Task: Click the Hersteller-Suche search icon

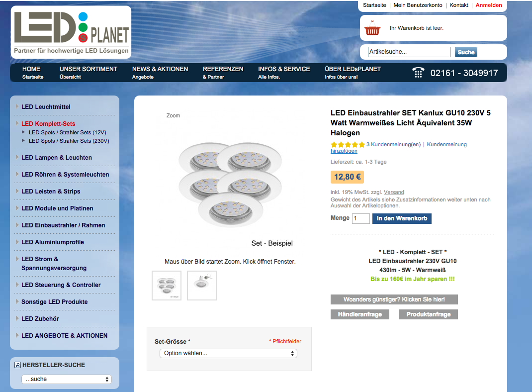Action: coord(17,365)
